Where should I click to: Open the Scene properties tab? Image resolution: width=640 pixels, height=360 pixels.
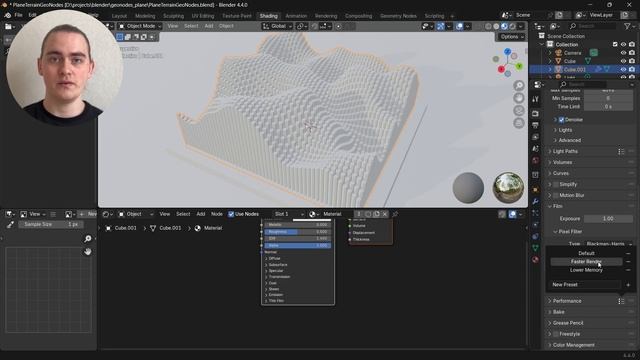(536, 149)
